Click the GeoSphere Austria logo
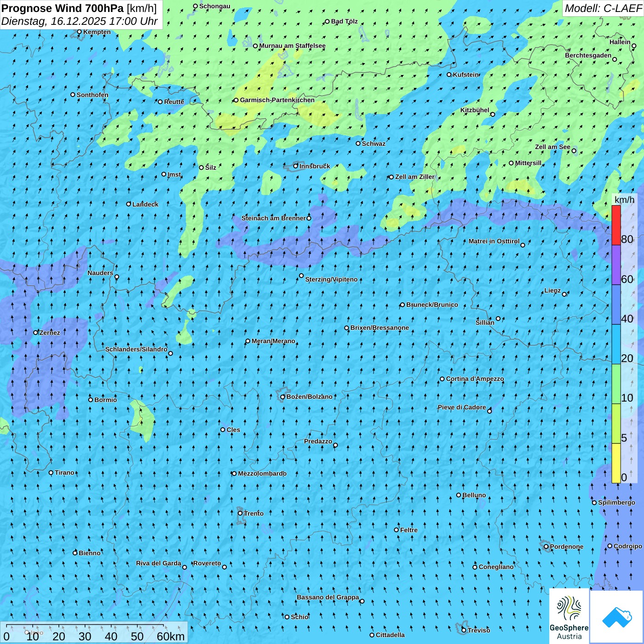The image size is (644, 644). coord(569,616)
